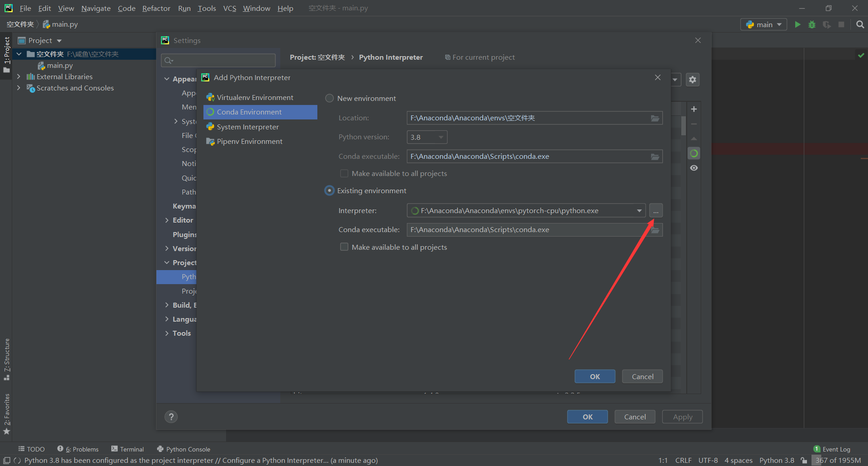The width and height of the screenshot is (868, 466).
Task: Open the Refactor menu
Action: (x=156, y=8)
